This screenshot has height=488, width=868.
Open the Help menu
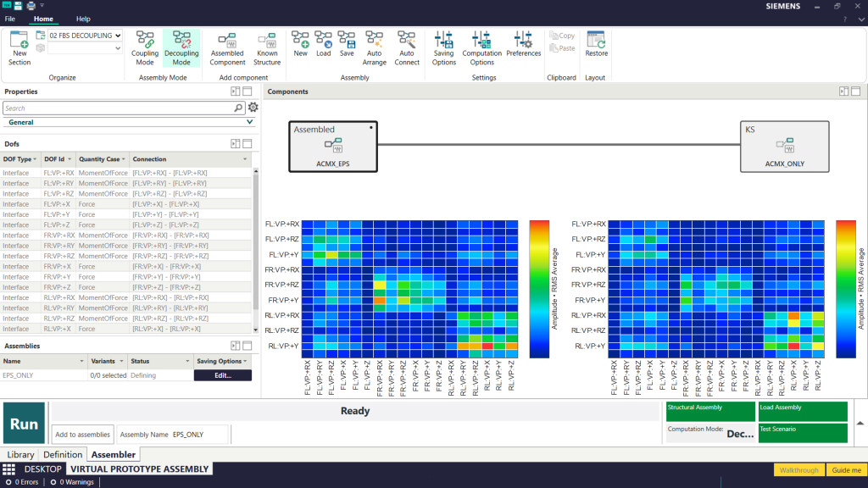click(x=83, y=19)
